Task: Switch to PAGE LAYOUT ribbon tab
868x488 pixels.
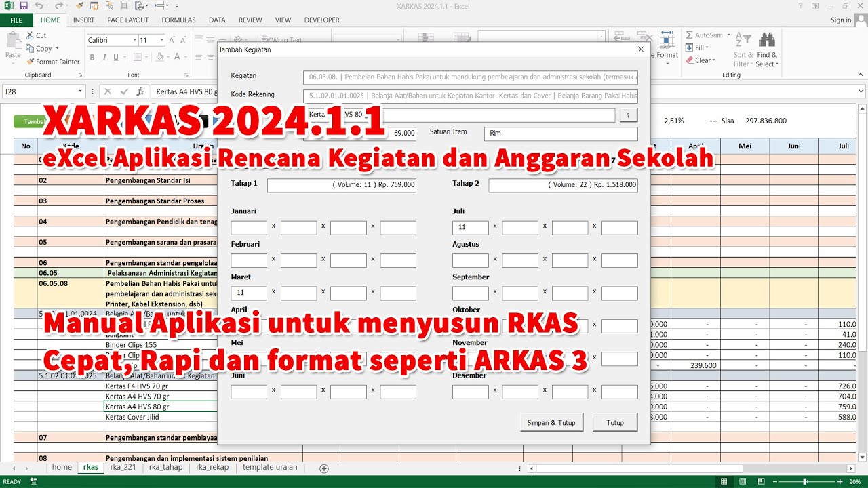Action: (x=127, y=20)
